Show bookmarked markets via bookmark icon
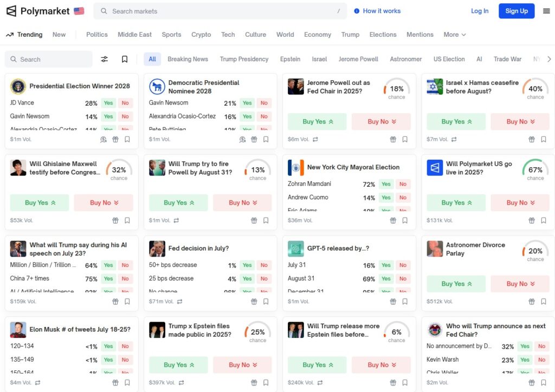The height and width of the screenshot is (392, 555). pos(125,59)
